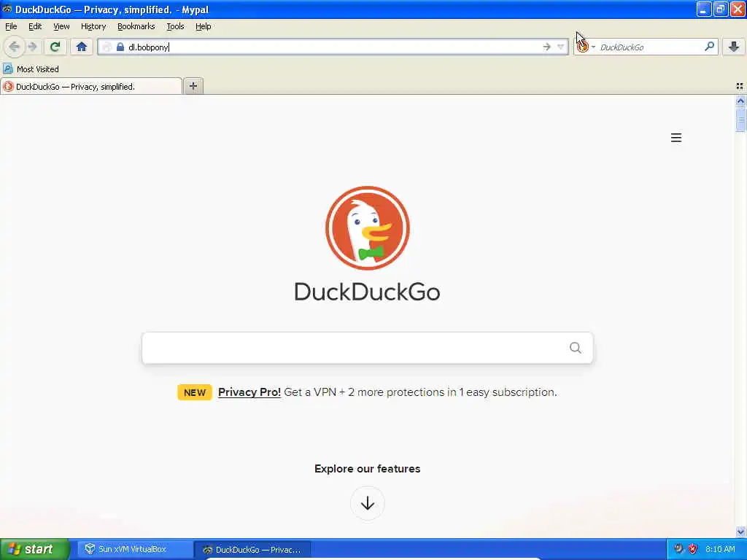Follow the Privacy Pro! link

pyautogui.click(x=249, y=392)
